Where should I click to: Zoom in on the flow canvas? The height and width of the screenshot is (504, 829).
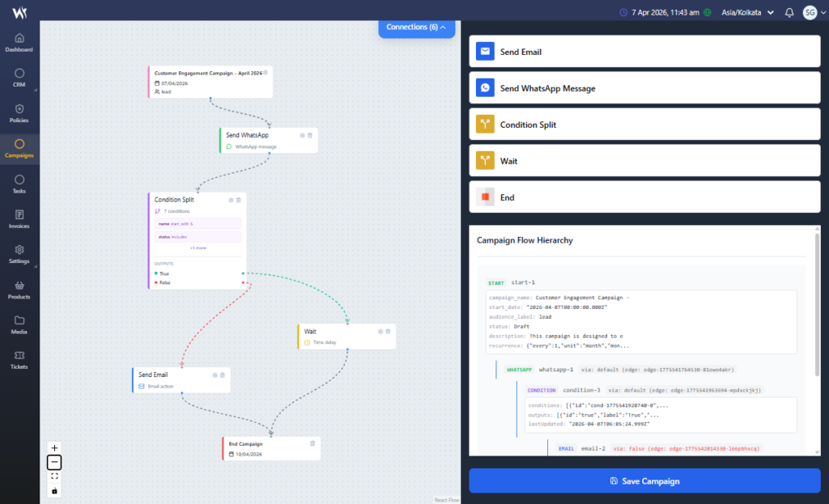click(x=54, y=448)
